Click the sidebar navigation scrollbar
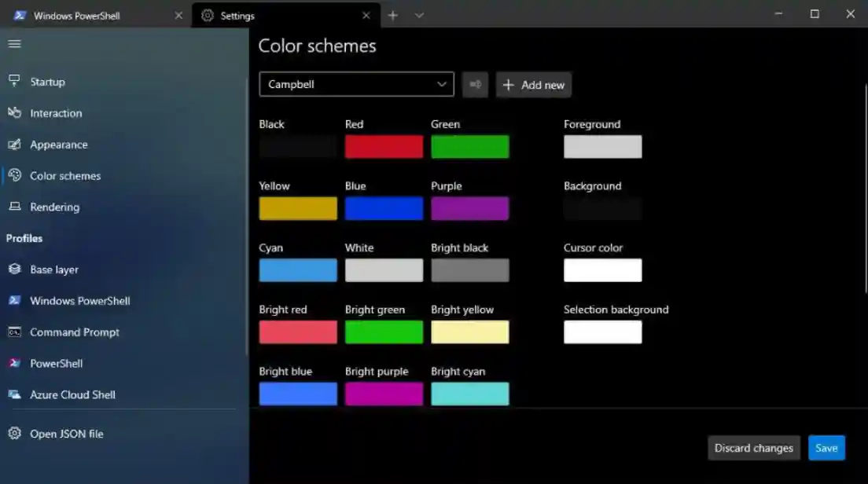The height and width of the screenshot is (484, 868). point(247,216)
